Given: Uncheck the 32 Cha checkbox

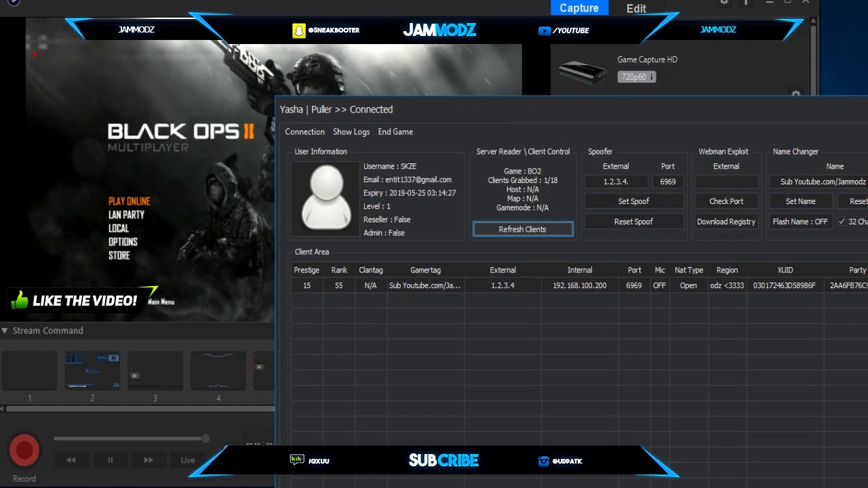Looking at the screenshot, I should [842, 222].
